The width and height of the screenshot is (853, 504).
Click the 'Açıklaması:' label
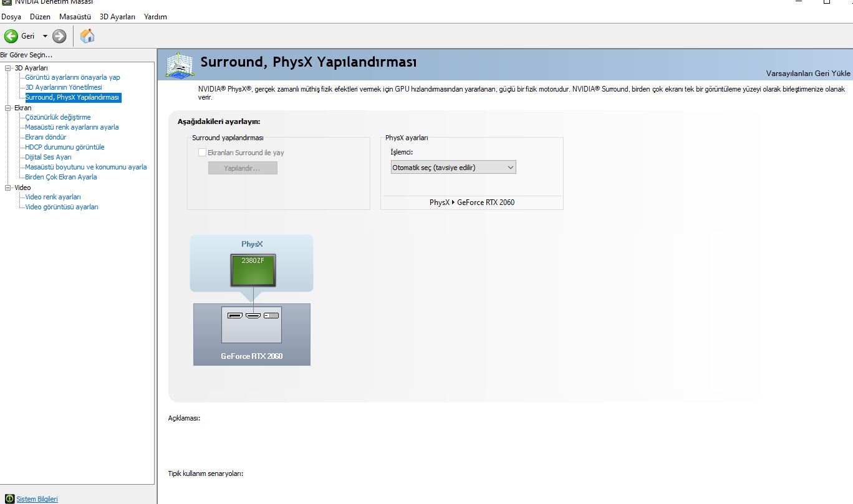tap(184, 419)
